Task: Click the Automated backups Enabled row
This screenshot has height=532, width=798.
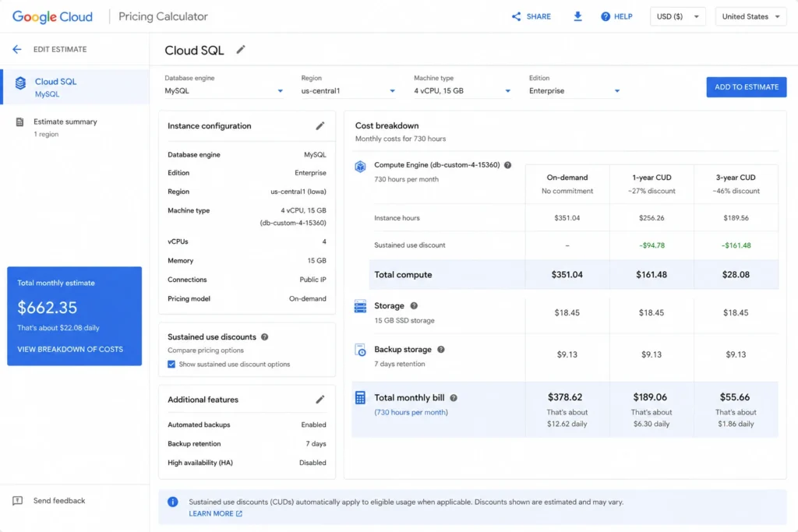Action: pyautogui.click(x=247, y=425)
